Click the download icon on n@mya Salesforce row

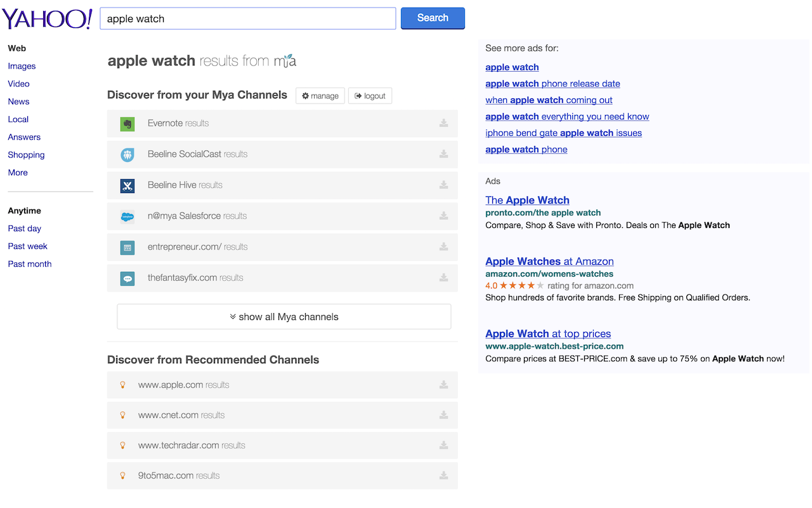444,216
